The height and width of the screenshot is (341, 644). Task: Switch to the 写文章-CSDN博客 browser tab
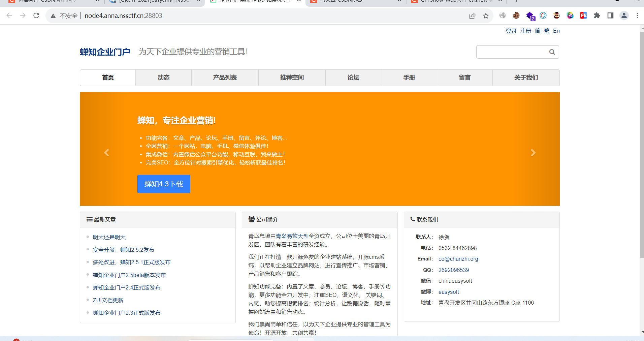click(355, 1)
